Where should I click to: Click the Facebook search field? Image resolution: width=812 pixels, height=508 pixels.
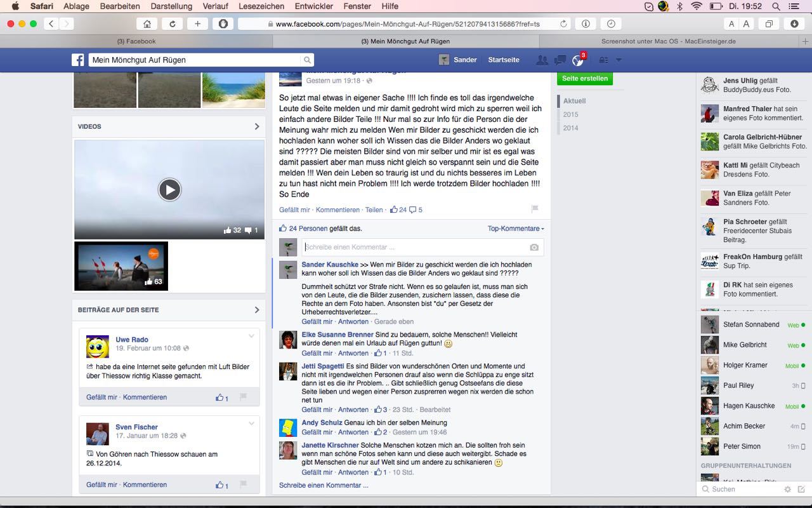(195, 60)
